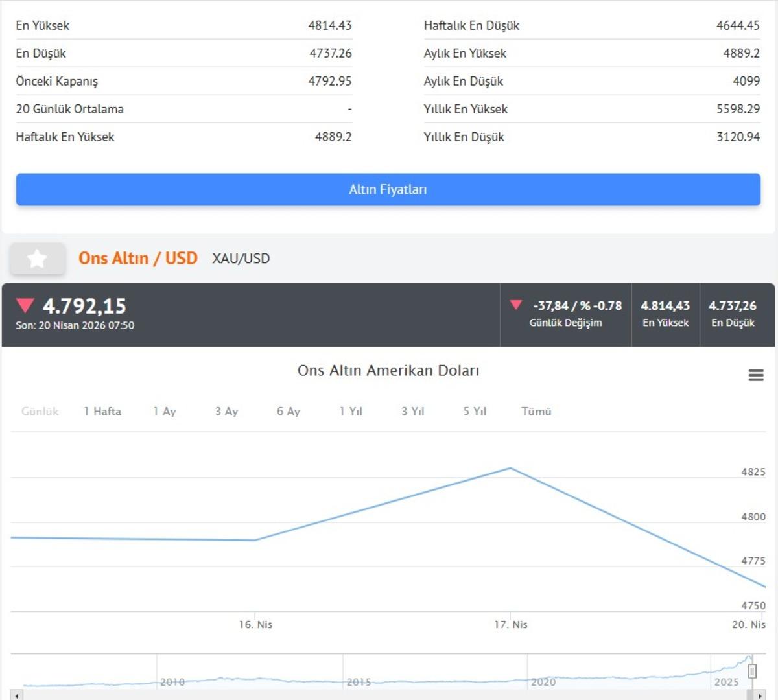778x700 pixels.
Task: Select the Günlük chart range
Action: (40, 412)
